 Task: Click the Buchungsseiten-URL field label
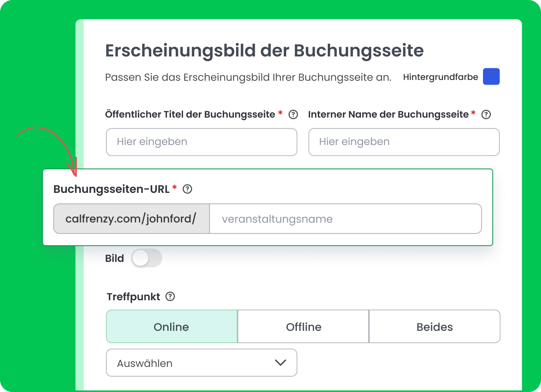[111, 189]
